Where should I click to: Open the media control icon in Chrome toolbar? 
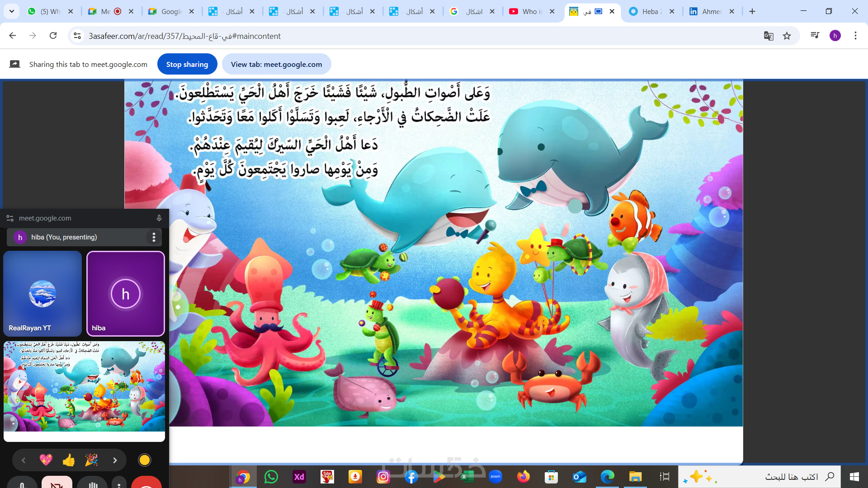tap(815, 36)
